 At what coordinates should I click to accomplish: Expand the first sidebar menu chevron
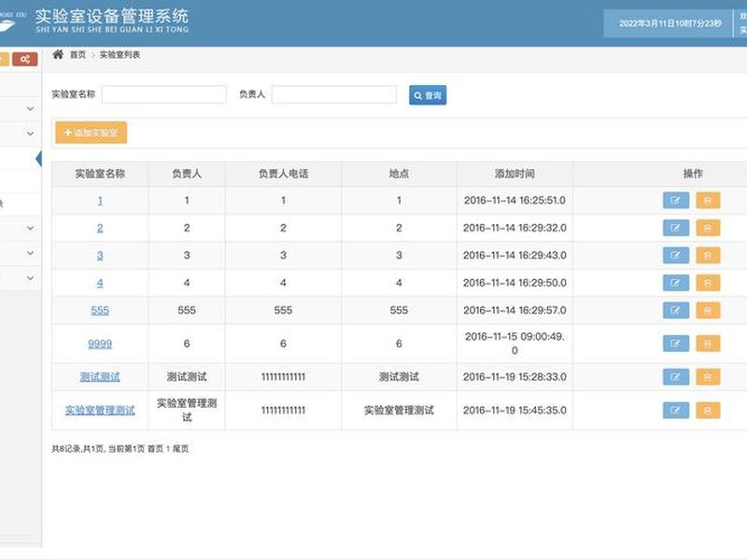coord(30,108)
